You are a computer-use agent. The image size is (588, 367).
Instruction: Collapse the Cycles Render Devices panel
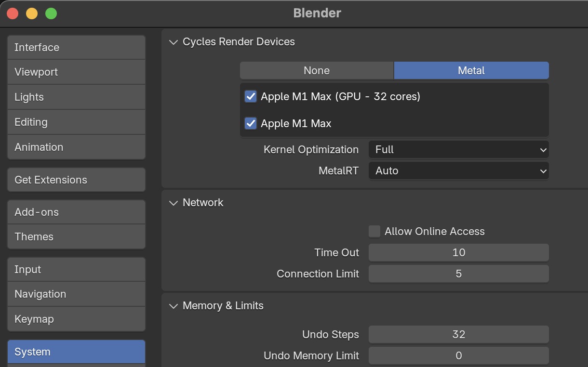(x=174, y=42)
